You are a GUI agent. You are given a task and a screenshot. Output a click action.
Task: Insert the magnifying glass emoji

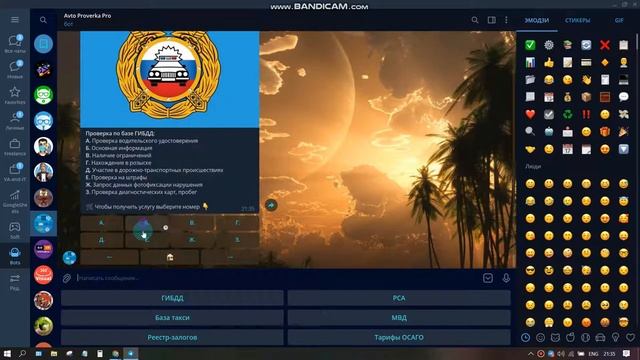(x=530, y=131)
